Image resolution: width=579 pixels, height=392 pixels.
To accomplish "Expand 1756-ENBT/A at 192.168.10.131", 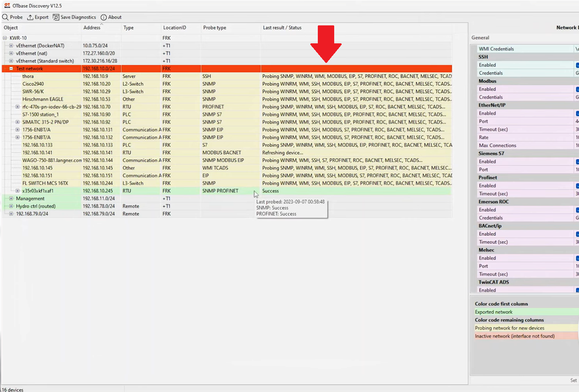I will coord(18,130).
